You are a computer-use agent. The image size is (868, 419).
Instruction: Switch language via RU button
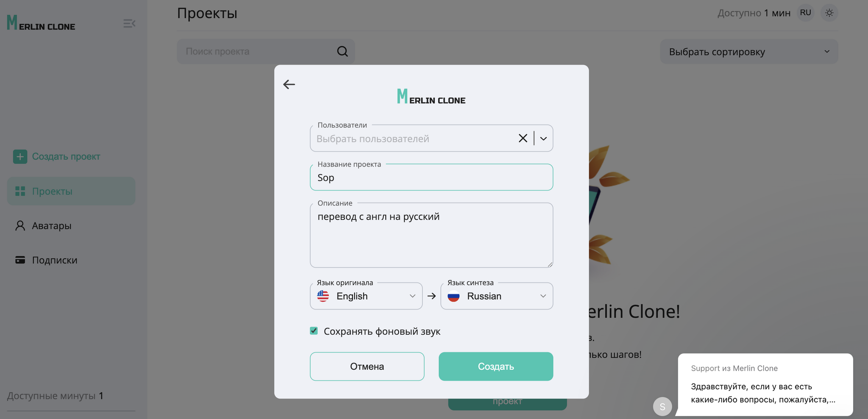click(x=805, y=13)
